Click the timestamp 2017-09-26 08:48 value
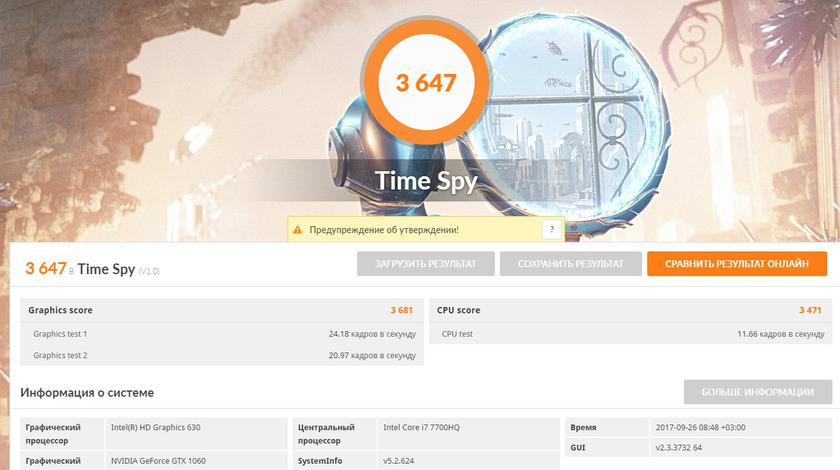 pos(700,427)
